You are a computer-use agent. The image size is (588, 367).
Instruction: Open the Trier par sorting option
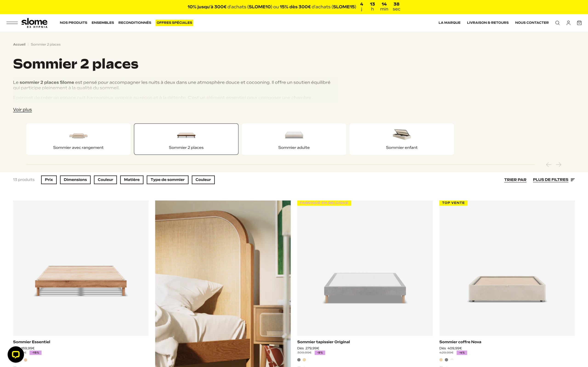(515, 180)
